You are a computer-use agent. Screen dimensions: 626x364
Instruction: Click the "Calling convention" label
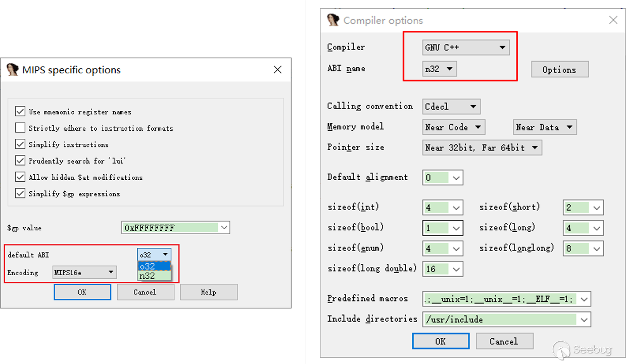point(370,106)
